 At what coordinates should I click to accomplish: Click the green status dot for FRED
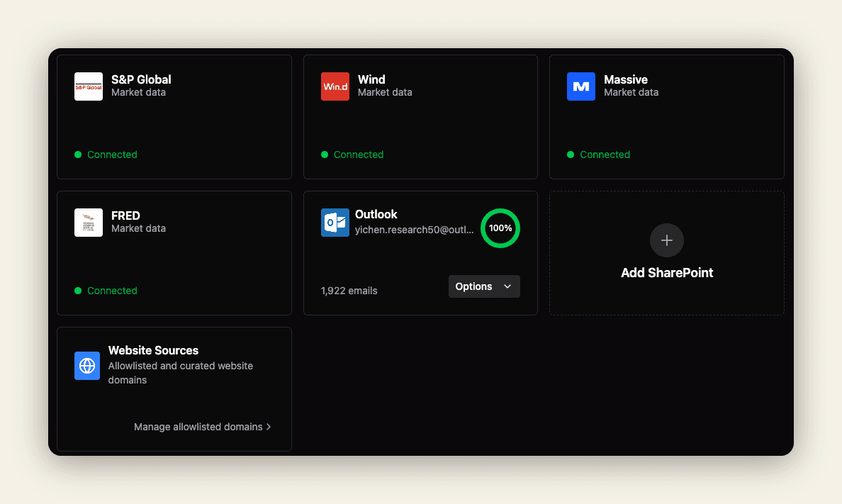coord(78,291)
